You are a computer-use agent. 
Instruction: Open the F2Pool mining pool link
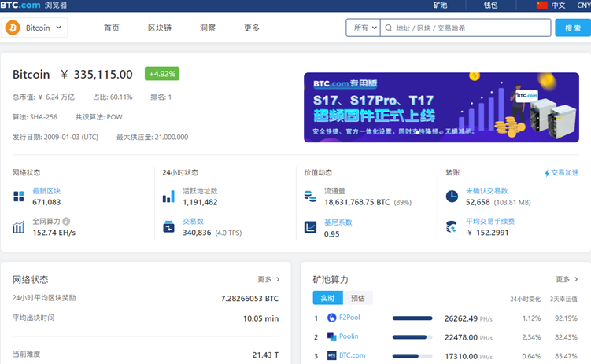click(x=349, y=318)
